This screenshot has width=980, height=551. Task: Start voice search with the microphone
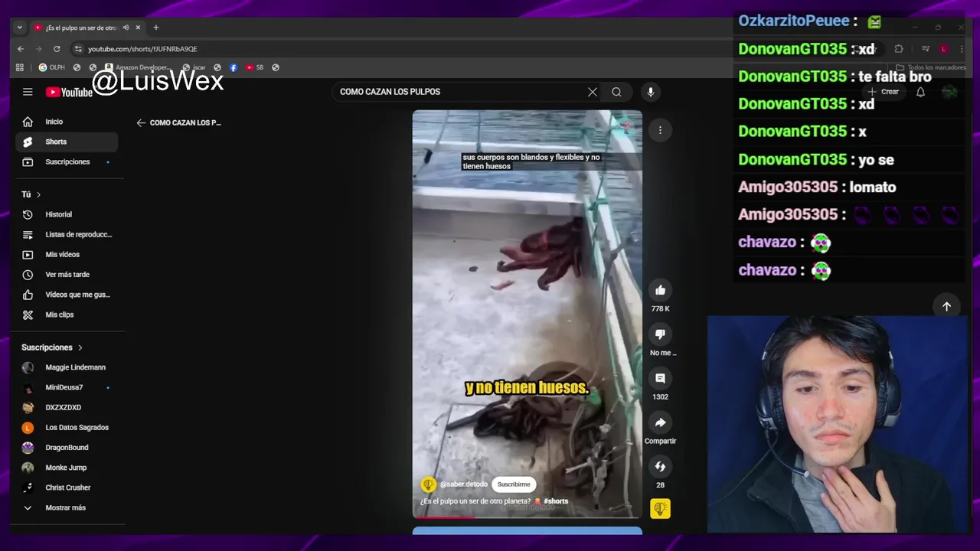(x=650, y=92)
